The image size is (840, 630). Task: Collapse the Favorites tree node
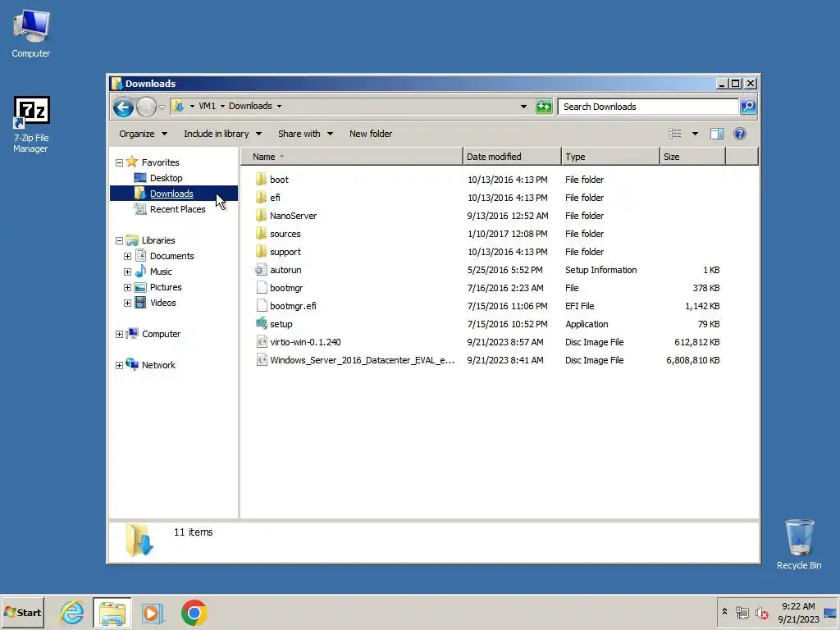[x=120, y=162]
